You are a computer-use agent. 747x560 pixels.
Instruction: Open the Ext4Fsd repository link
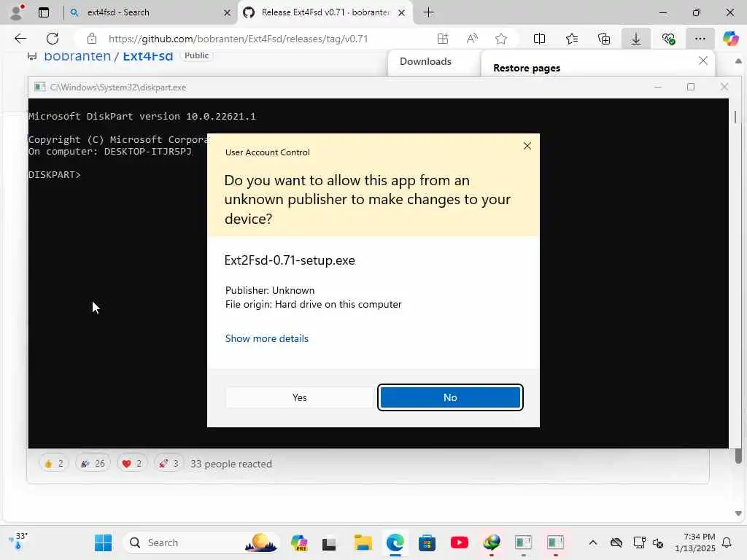147,56
